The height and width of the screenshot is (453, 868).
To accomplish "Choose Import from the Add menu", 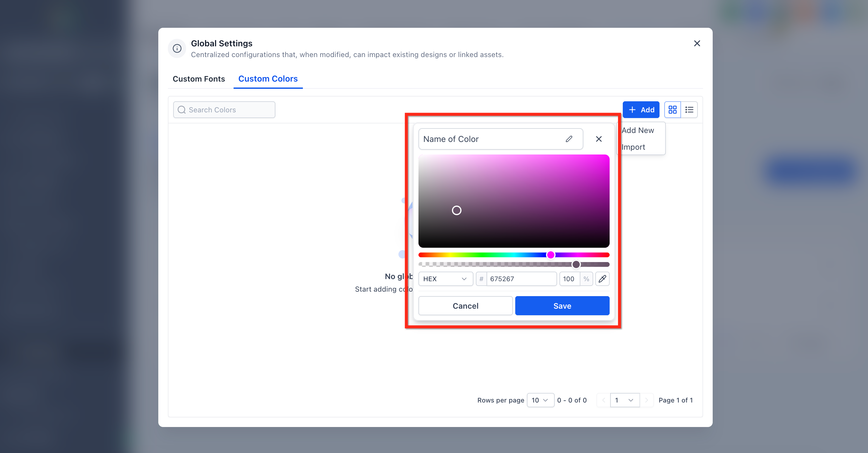I will tap(633, 147).
